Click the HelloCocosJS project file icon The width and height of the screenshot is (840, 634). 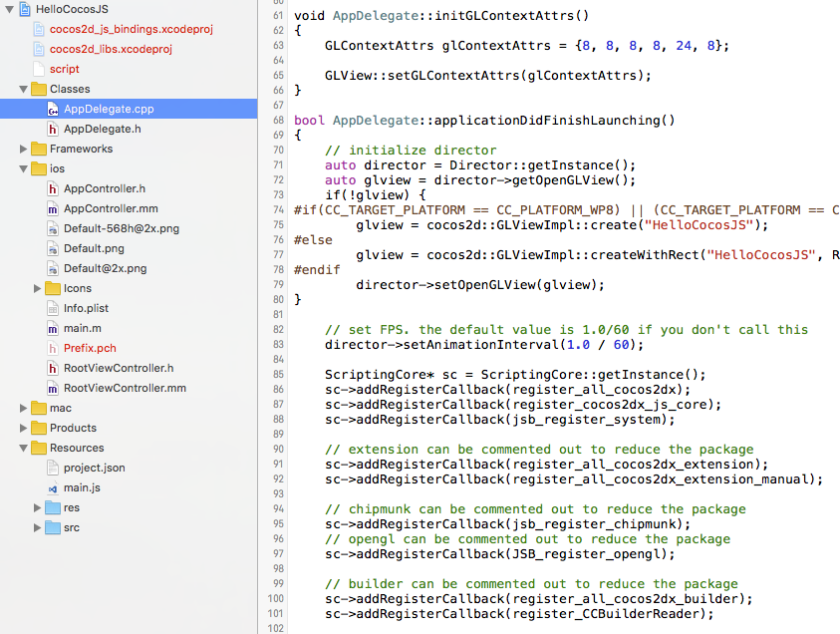click(x=25, y=9)
